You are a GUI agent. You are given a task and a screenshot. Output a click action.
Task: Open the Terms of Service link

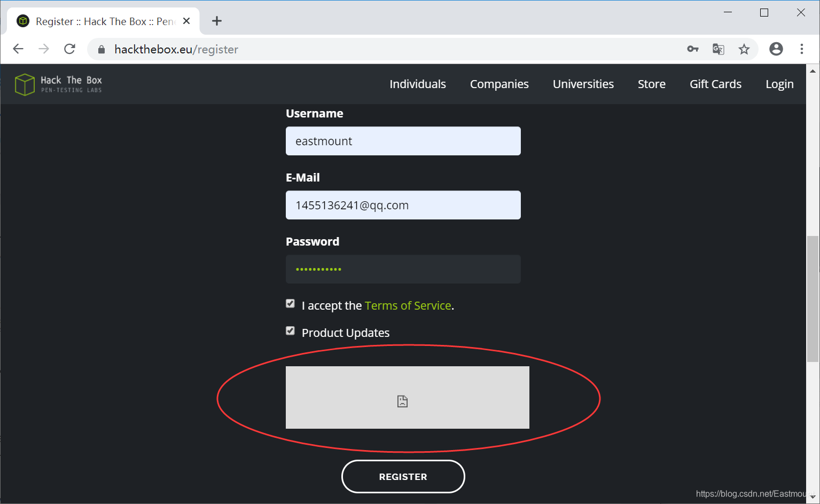pyautogui.click(x=408, y=305)
